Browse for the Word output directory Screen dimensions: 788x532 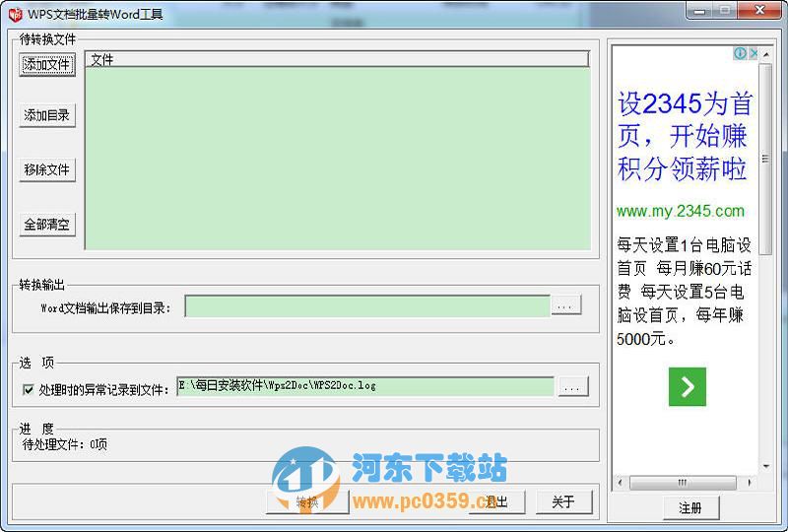566,305
